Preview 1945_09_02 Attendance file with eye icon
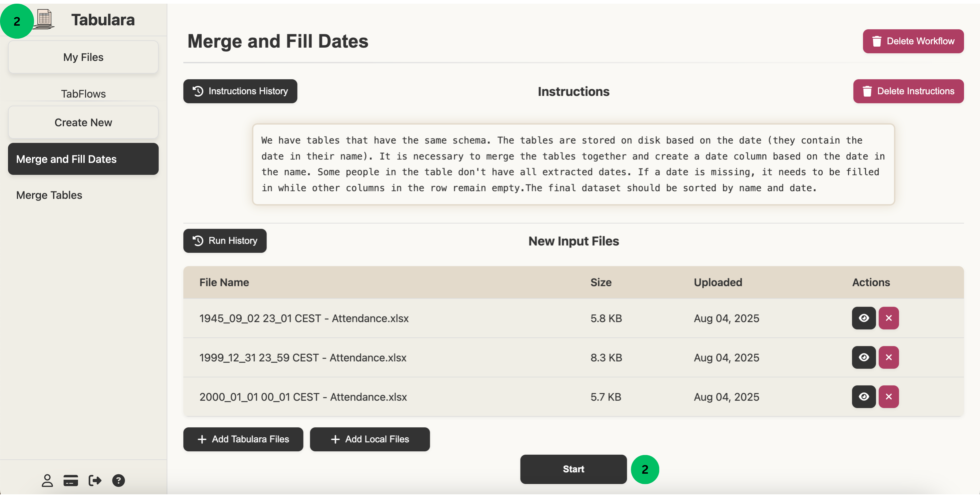 [x=864, y=318]
